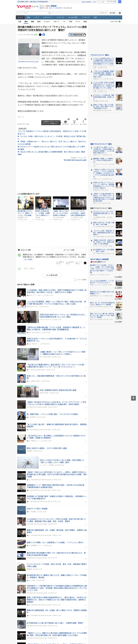138x644 pixels.
Task: Open search scope dropdown in top bar
Action: pyautogui.click(x=112, y=2)
